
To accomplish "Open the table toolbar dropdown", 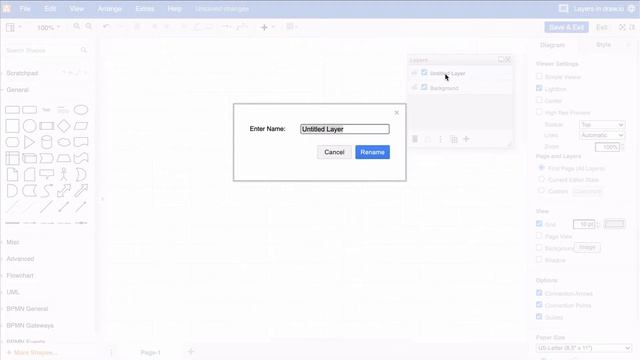I will [x=292, y=27].
